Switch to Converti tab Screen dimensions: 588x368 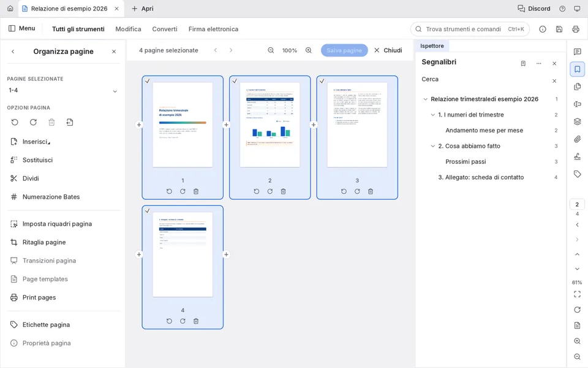165,29
